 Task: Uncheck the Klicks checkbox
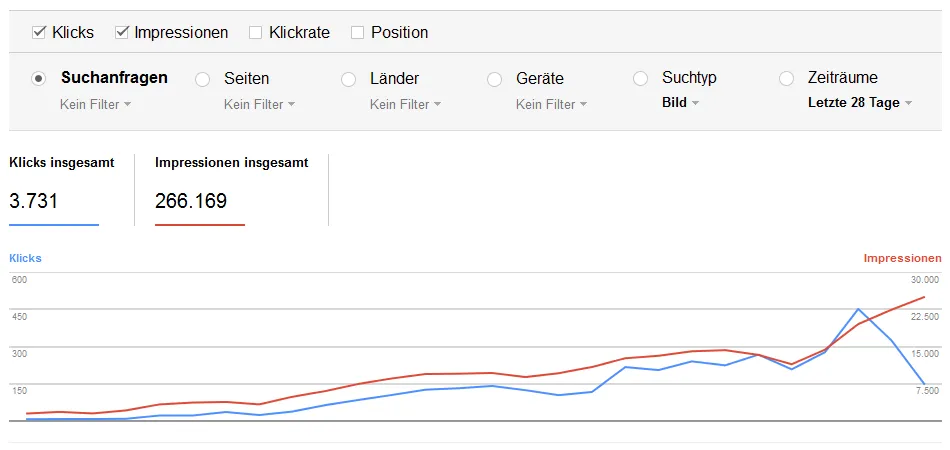point(39,33)
